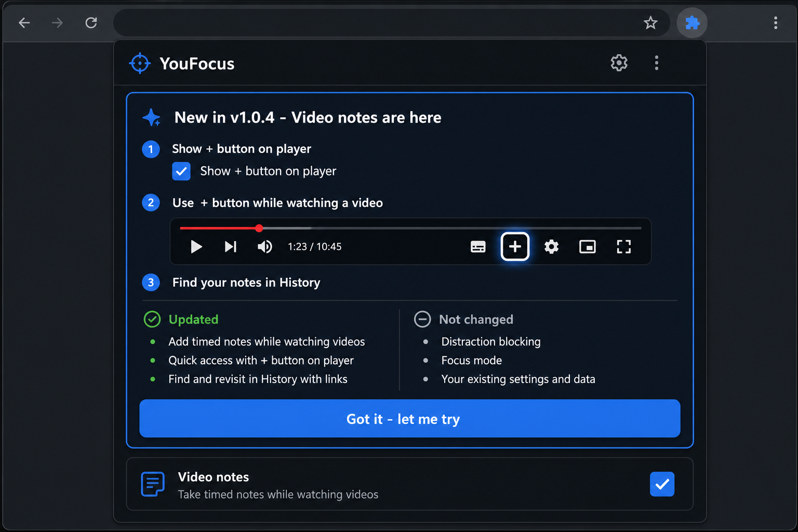Toggle subtitles icon on the player
798x532 pixels.
click(478, 247)
